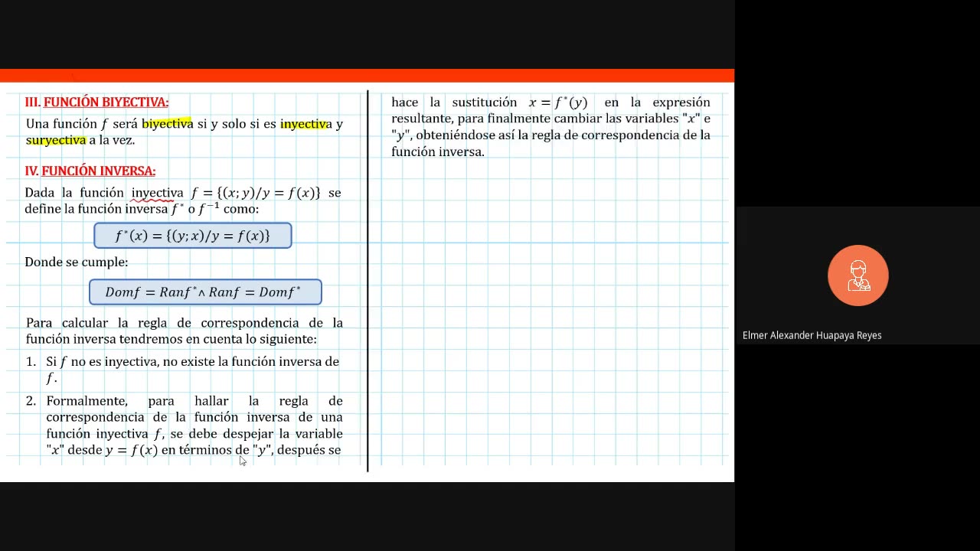Click the highlighted word biyectiva
Image resolution: width=980 pixels, height=551 pixels.
tap(167, 123)
